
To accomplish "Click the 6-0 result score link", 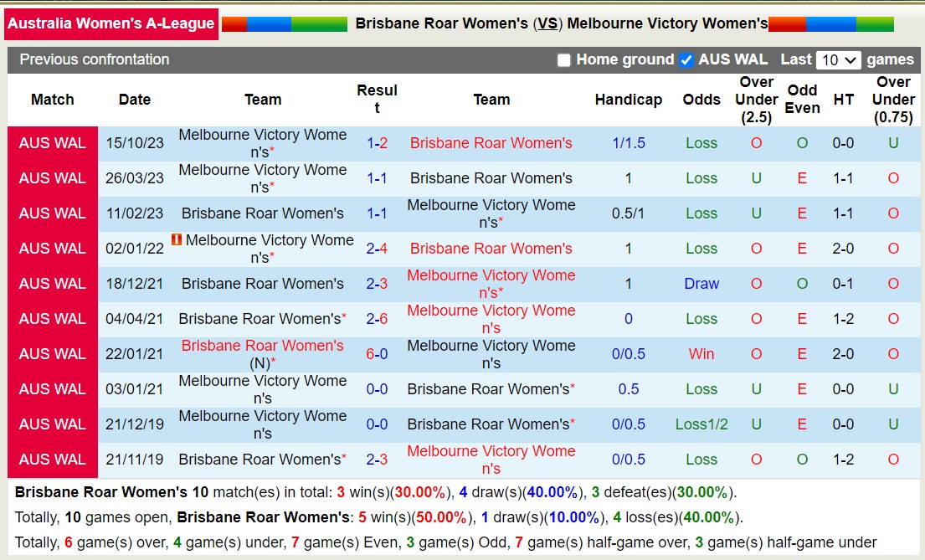I will tap(377, 354).
